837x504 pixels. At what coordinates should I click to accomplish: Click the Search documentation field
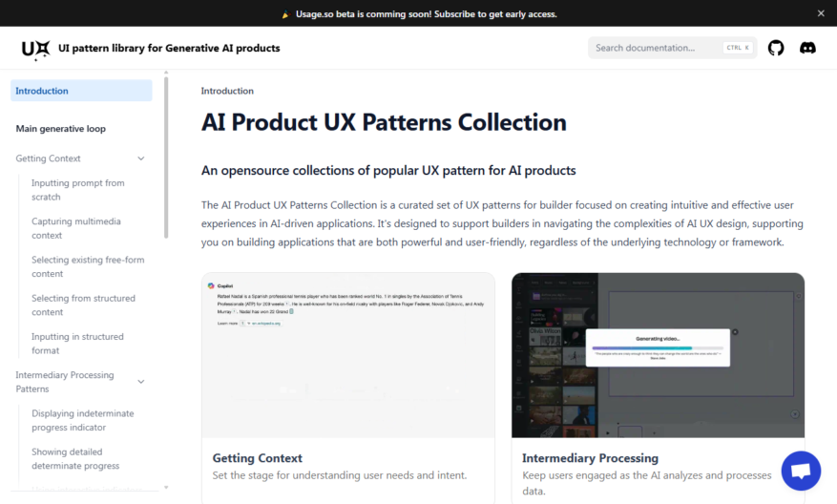click(672, 48)
